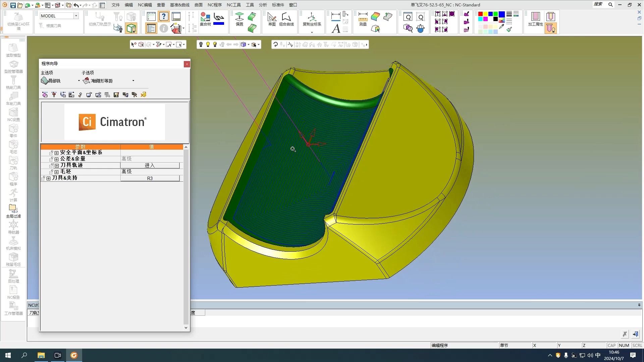Click the R3 tool button

[x=150, y=178]
